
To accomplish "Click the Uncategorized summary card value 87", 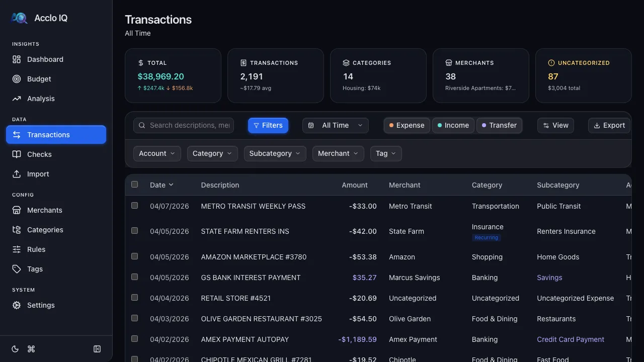I will tap(553, 76).
